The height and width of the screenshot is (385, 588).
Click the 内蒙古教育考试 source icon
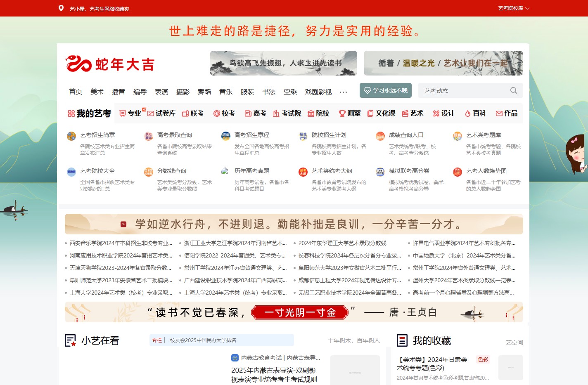click(235, 358)
